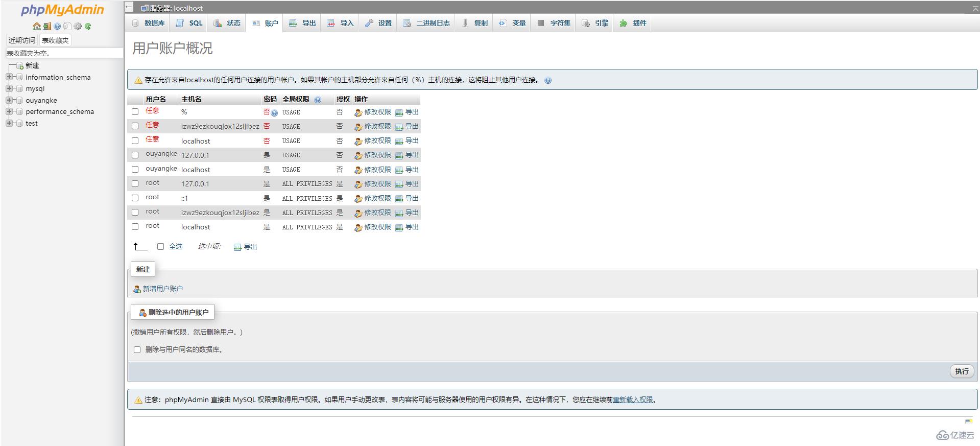
Task: Click export icon for any-user % row
Action: [399, 113]
